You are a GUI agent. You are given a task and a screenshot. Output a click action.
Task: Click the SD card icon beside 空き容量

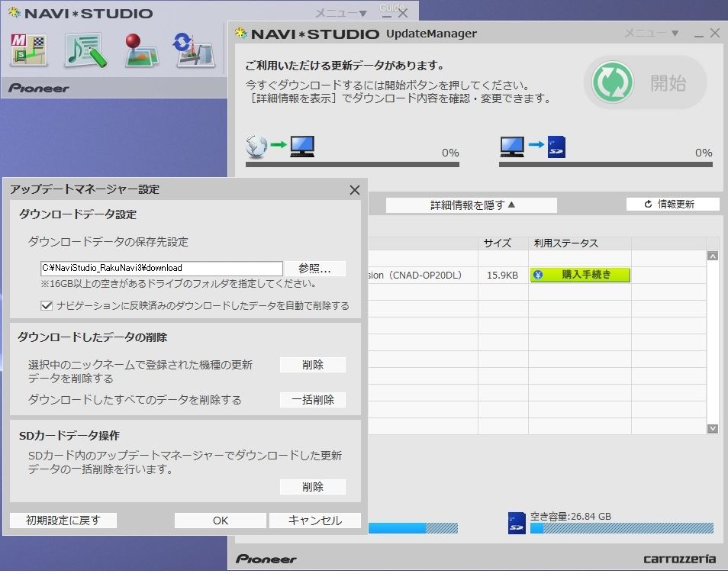[517, 523]
